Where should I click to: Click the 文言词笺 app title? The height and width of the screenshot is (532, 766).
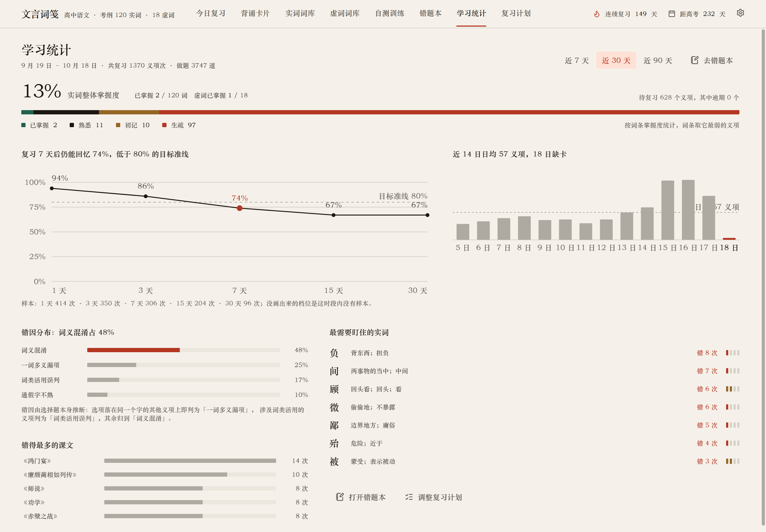coord(40,14)
